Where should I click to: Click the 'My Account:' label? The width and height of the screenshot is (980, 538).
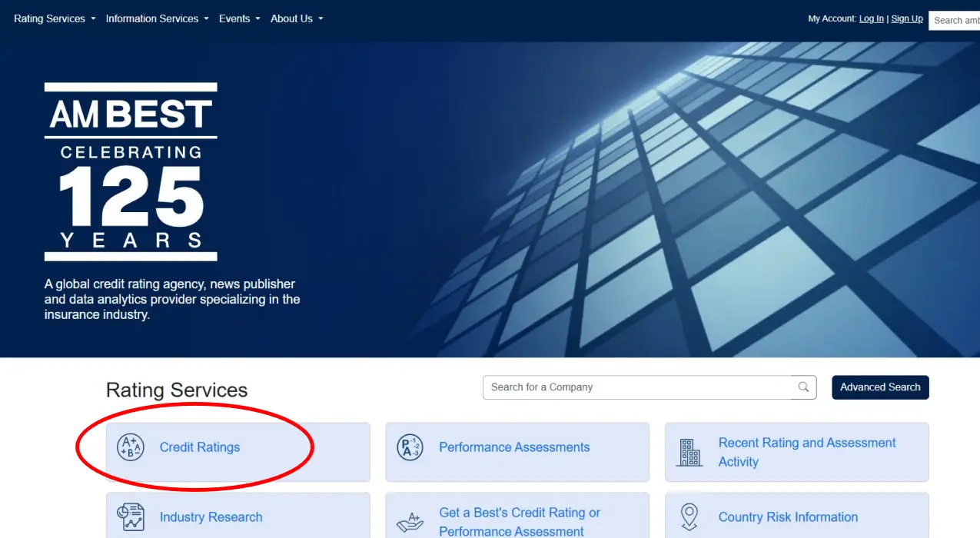832,19
